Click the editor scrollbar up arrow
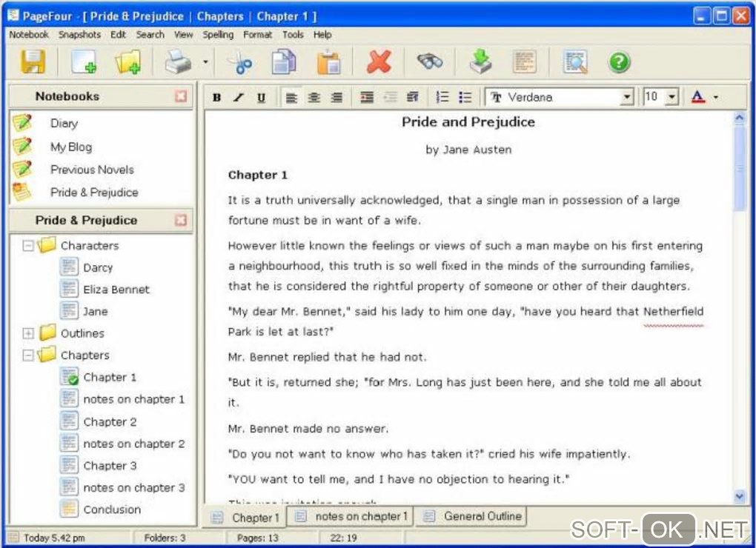This screenshot has width=756, height=548. [740, 118]
